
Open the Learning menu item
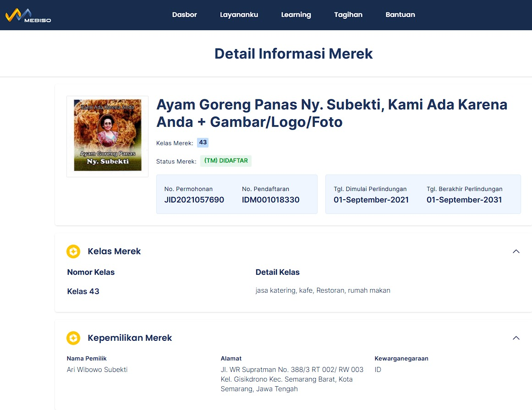tap(296, 15)
